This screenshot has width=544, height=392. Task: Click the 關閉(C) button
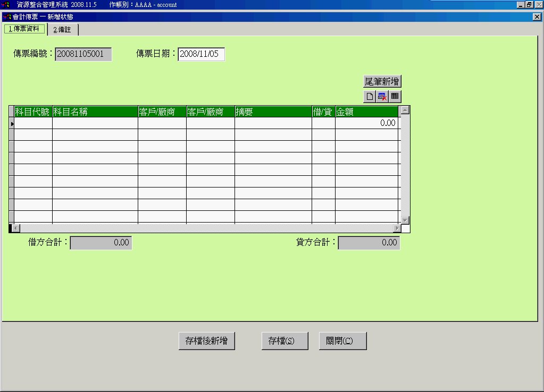pyautogui.click(x=343, y=341)
